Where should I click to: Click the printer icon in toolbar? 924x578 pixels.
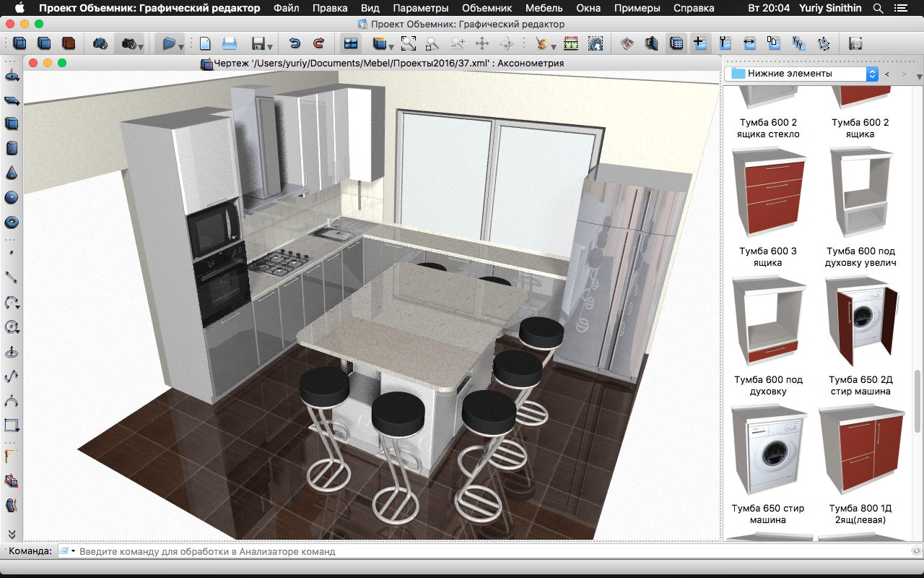(x=230, y=43)
